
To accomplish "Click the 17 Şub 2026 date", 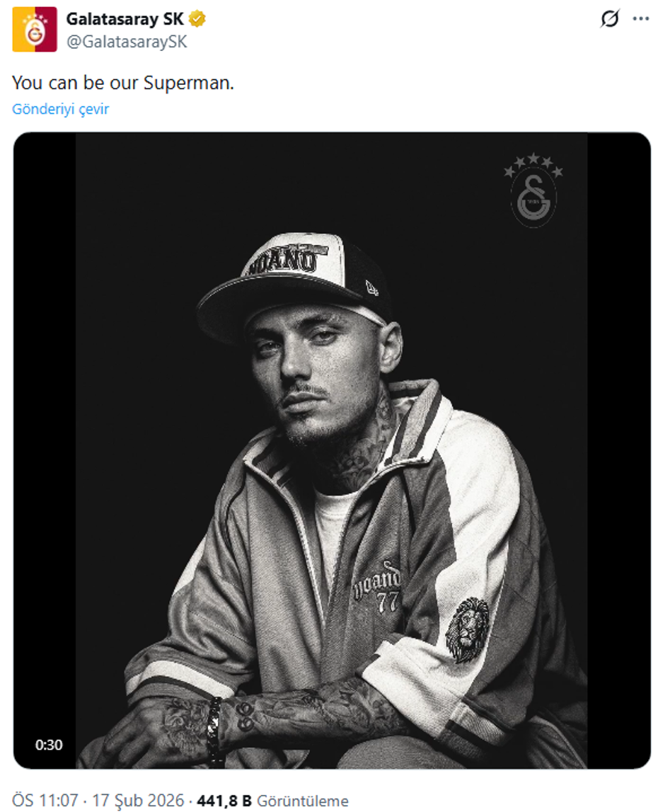I will click(138, 801).
